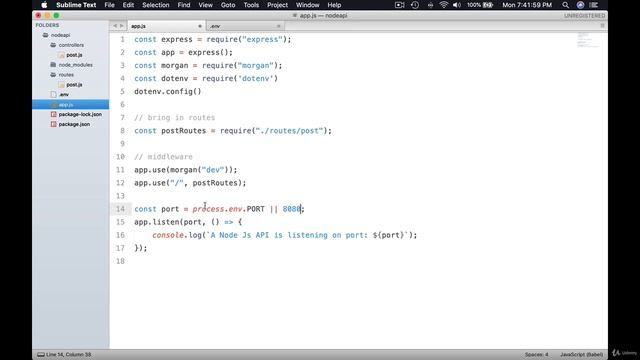Go to previous tab with left arrow
The height and width of the screenshot is (360, 640).
pyautogui.click(x=115, y=26)
